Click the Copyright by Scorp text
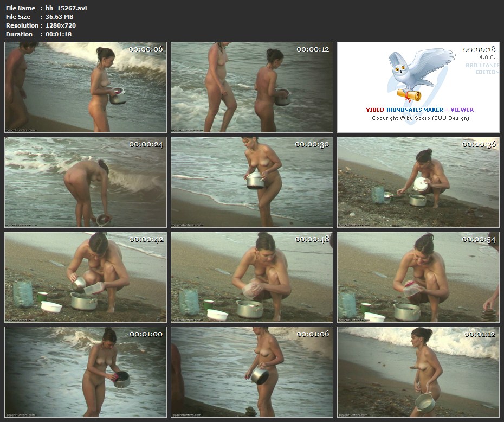 pos(420,118)
